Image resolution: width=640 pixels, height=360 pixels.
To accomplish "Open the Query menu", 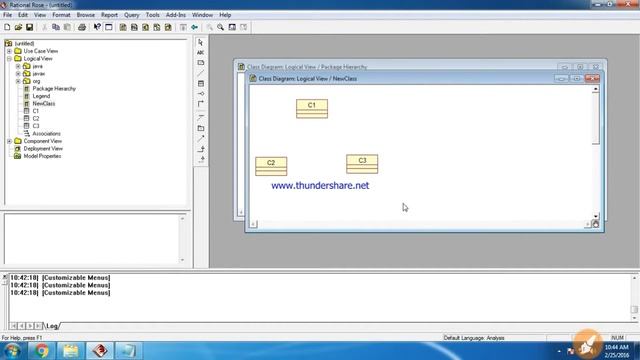I will pyautogui.click(x=132, y=15).
